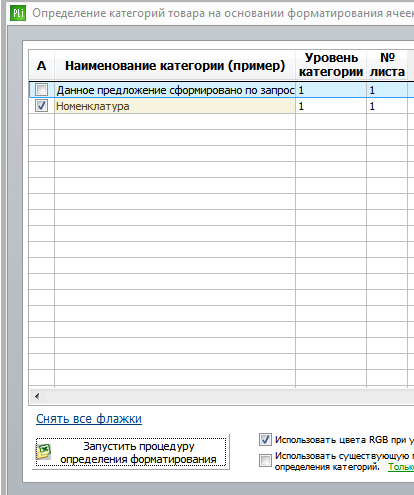The height and width of the screenshot is (495, 414).
Task: Click the 'Уровень категории' column header
Action: [331, 65]
